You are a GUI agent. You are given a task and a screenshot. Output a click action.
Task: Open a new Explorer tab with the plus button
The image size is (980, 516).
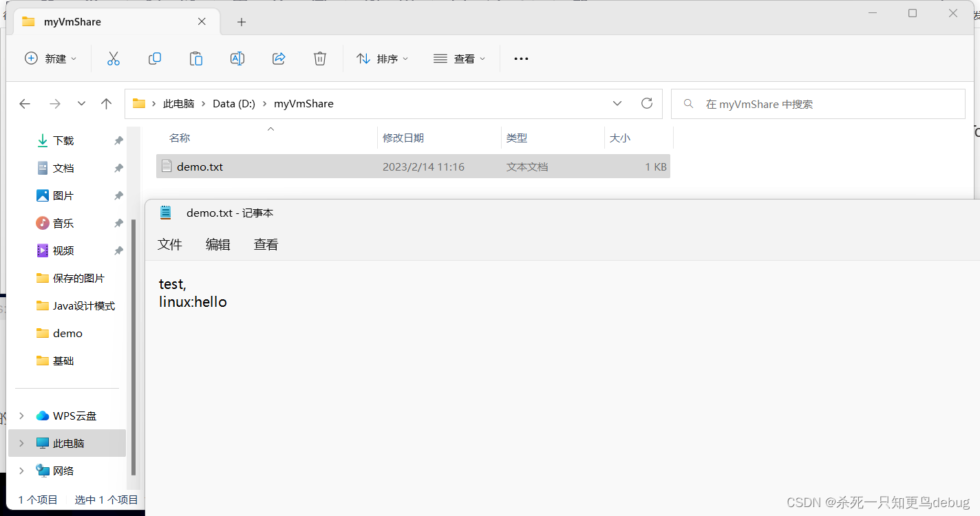tap(241, 22)
